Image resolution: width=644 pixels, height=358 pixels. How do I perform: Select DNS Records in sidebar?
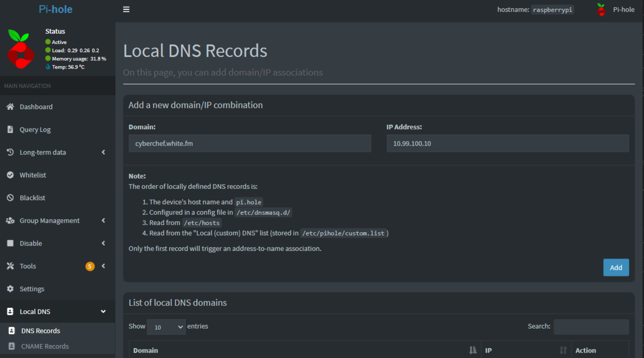pyautogui.click(x=40, y=331)
